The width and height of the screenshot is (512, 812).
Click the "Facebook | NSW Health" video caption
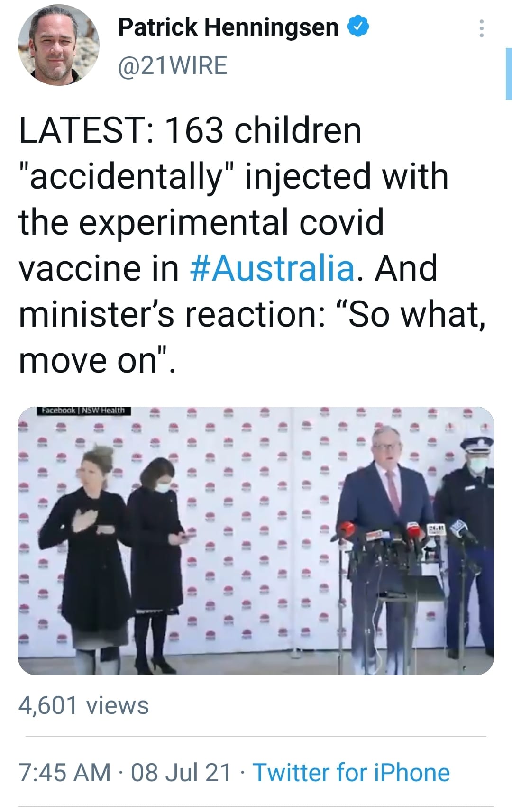pyautogui.click(x=84, y=411)
